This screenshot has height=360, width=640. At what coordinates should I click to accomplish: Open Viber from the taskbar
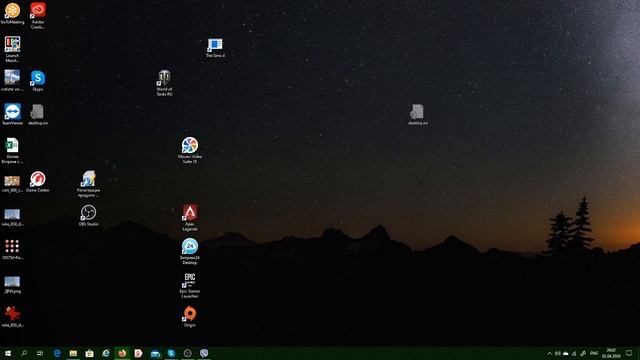(204, 353)
